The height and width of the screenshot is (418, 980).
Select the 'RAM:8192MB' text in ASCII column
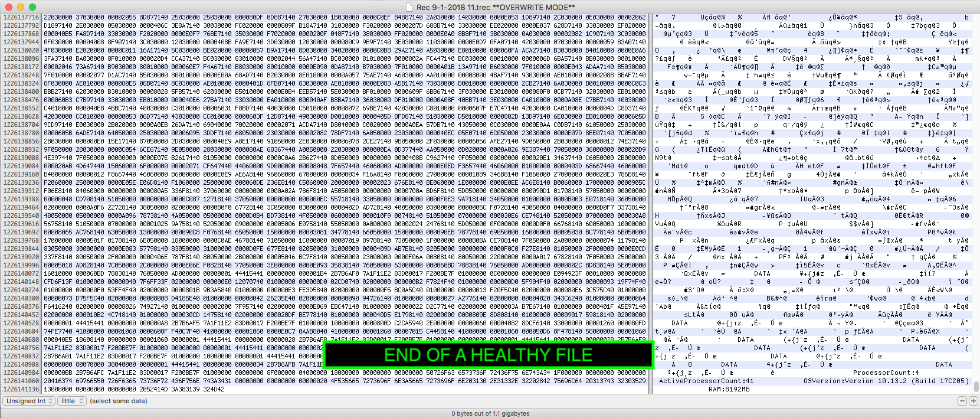coord(729,389)
